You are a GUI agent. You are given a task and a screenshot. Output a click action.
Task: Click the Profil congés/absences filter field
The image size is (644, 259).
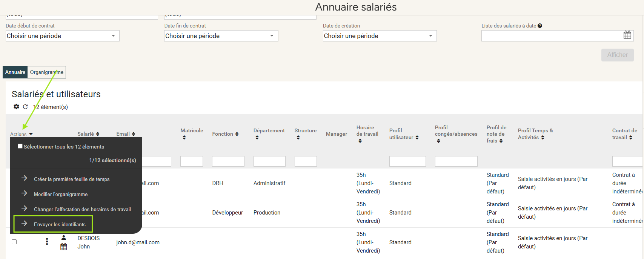coord(456,161)
